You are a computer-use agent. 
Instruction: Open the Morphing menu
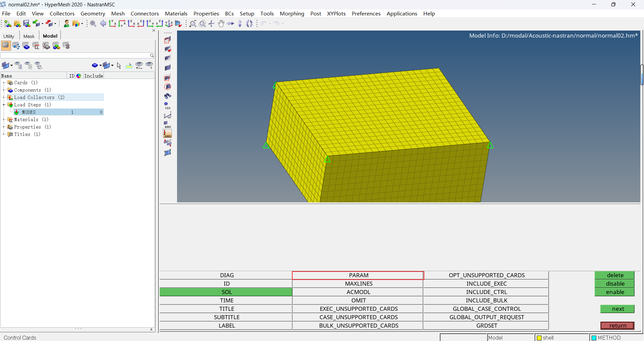[292, 14]
